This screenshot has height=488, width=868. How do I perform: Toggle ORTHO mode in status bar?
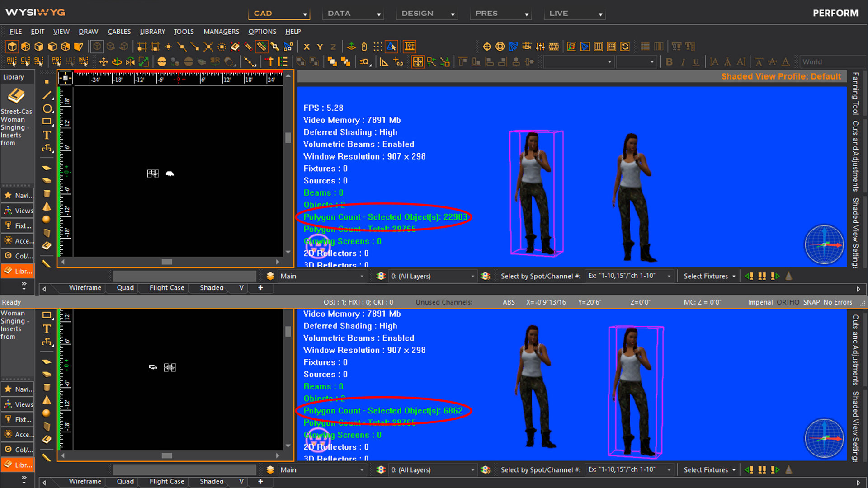pos(788,302)
